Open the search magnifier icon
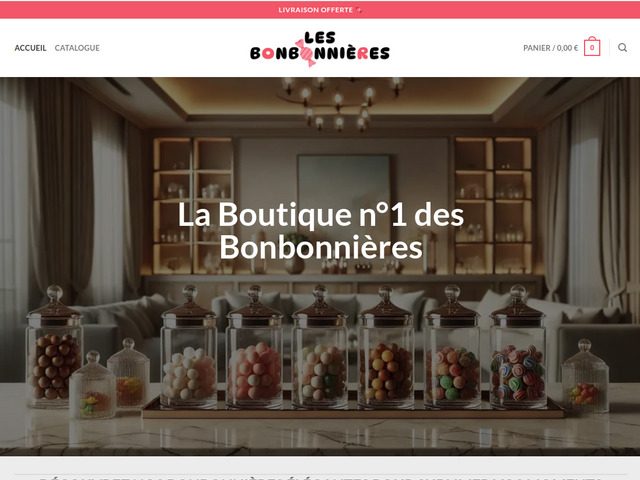This screenshot has width=640, height=480. tap(622, 48)
